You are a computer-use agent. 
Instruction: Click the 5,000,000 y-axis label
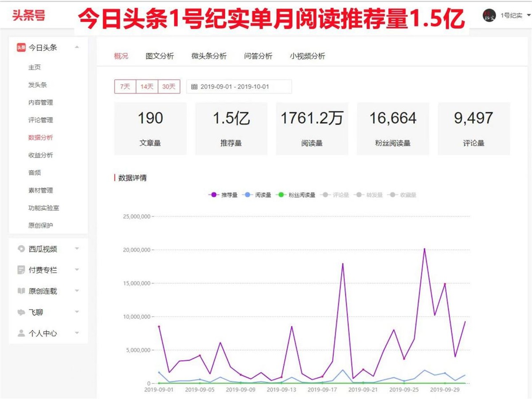click(137, 350)
